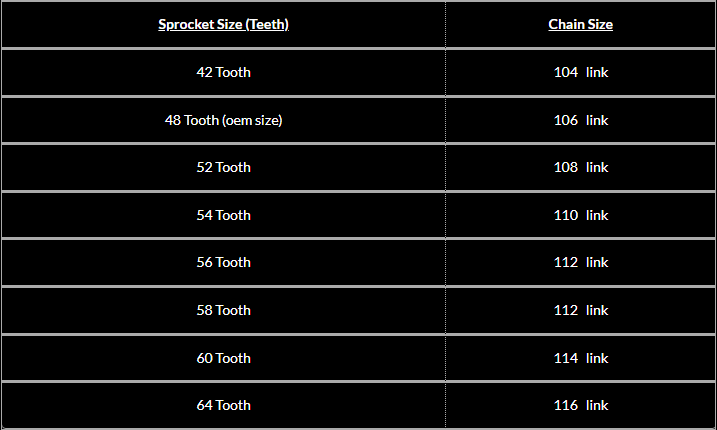Select the 114 link chain size cell
717x430 pixels.
tap(581, 358)
